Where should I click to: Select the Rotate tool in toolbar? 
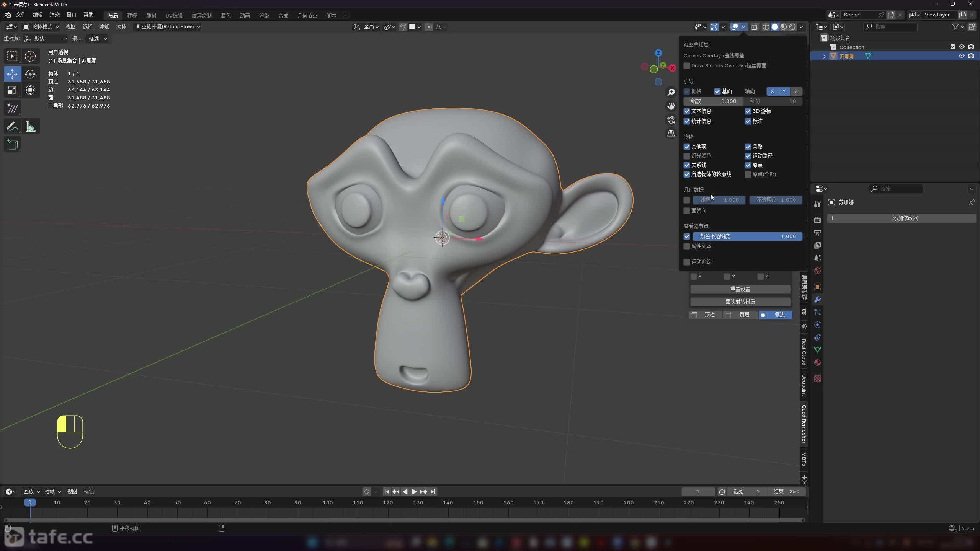coord(30,74)
